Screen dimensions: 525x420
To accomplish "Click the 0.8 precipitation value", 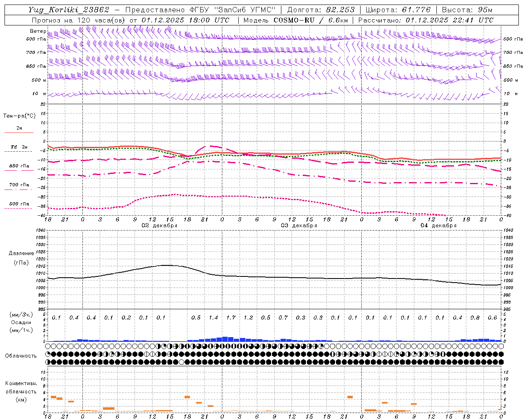I will click(475, 318).
